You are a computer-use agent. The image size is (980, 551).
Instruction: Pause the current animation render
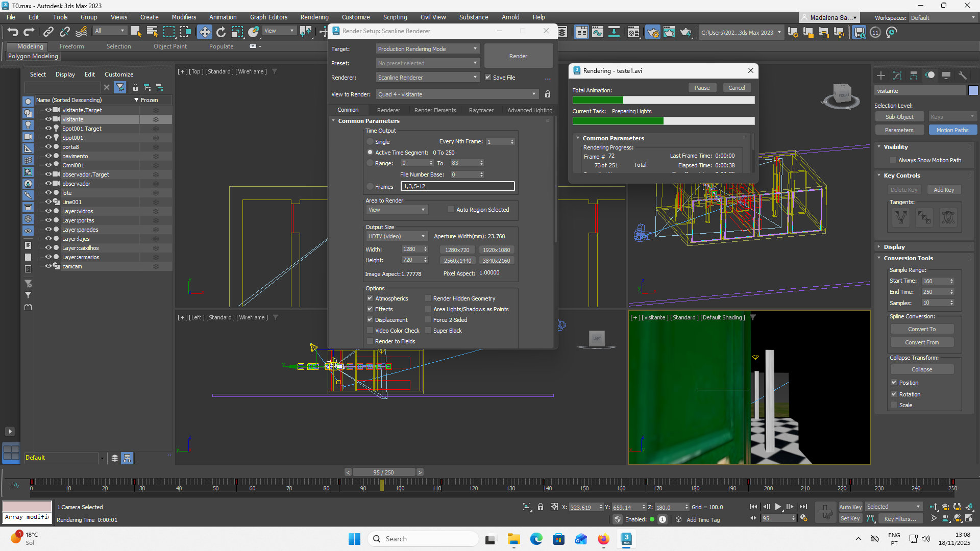tap(702, 88)
